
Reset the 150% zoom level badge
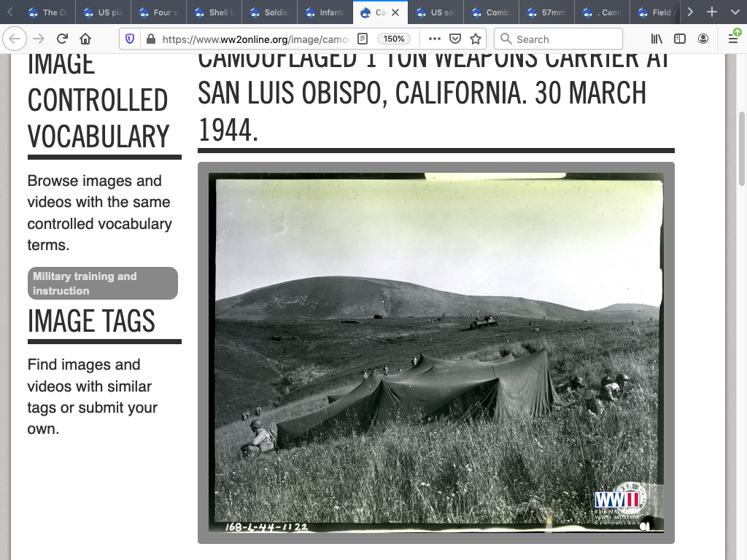394,39
